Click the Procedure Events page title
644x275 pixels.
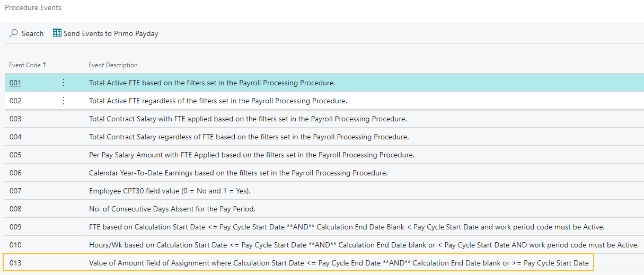[x=33, y=8]
